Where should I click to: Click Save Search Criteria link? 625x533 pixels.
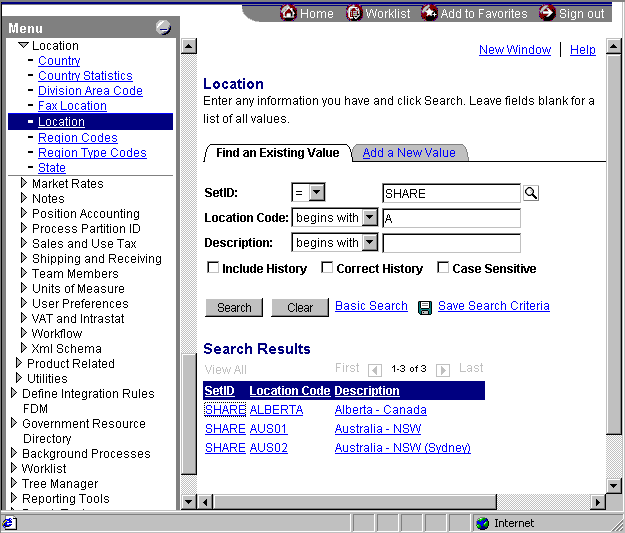pyautogui.click(x=493, y=306)
